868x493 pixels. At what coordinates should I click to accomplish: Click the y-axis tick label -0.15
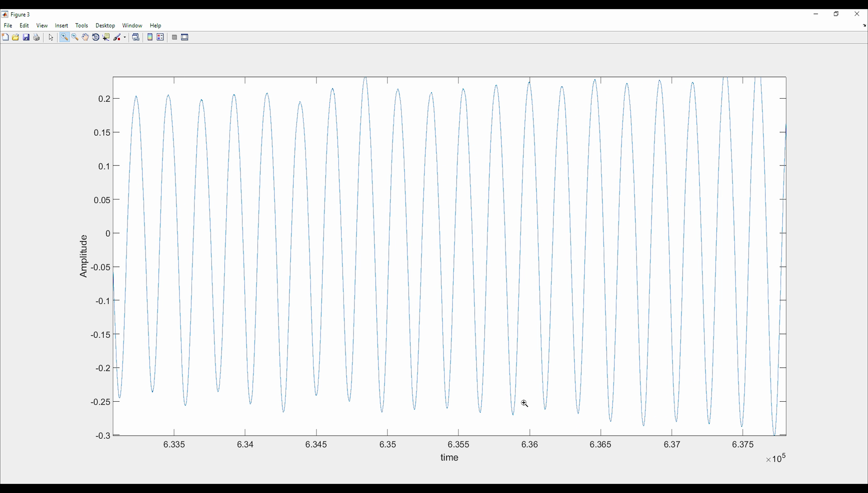tap(101, 335)
